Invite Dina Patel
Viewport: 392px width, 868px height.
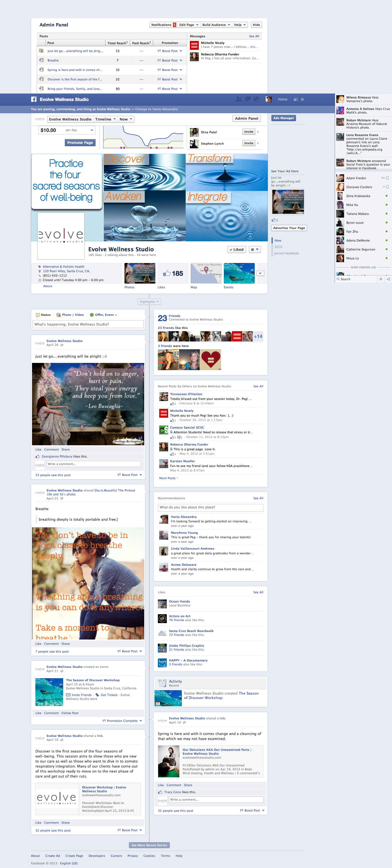pos(249,132)
